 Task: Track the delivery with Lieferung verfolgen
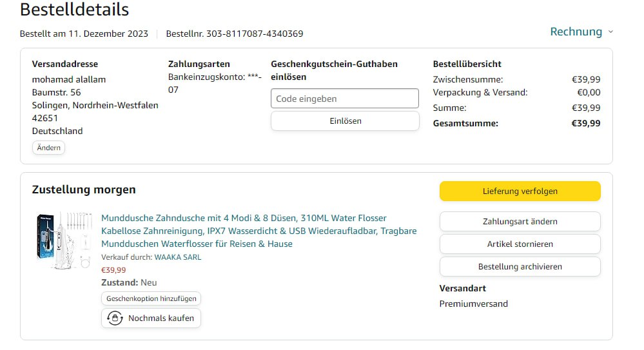[x=520, y=191]
